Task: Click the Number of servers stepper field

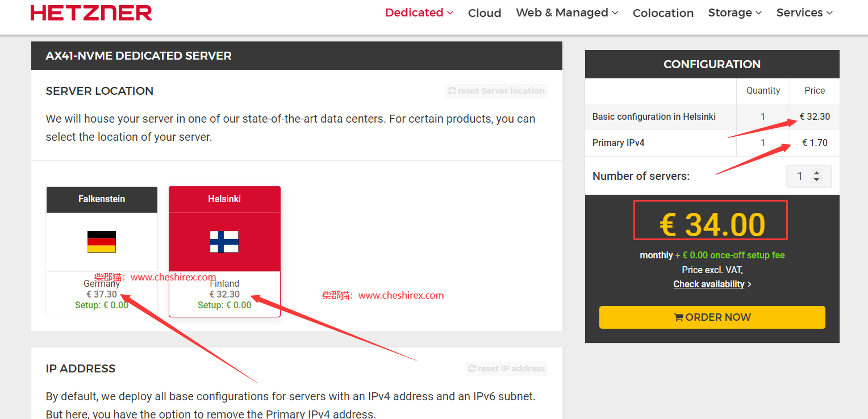Action: [809, 177]
